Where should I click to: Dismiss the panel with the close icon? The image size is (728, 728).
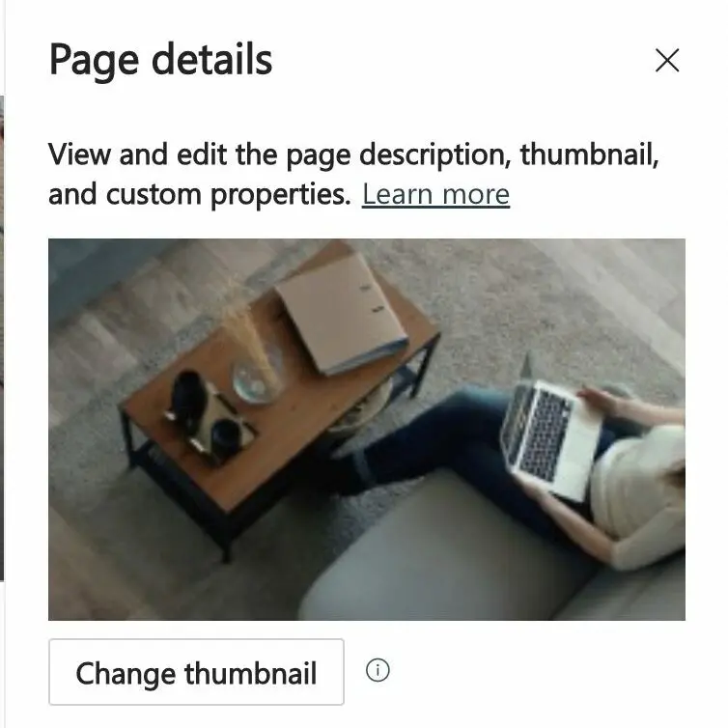[667, 61]
